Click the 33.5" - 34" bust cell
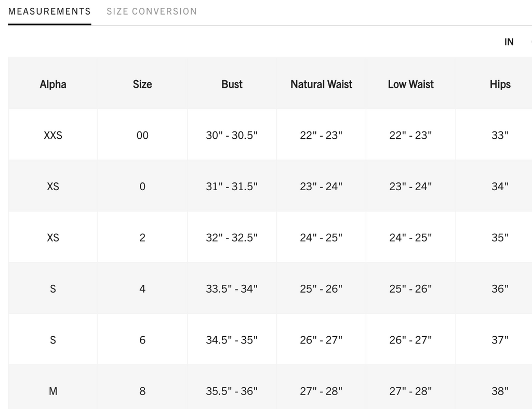 pos(232,288)
